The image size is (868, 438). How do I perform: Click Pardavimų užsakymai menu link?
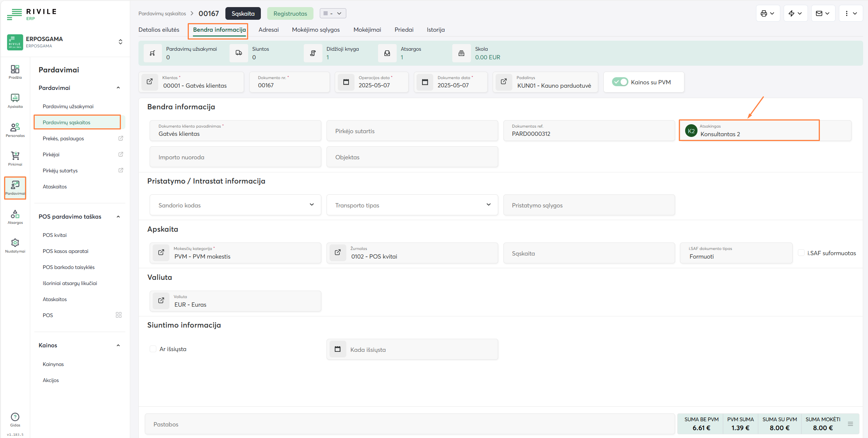click(68, 106)
